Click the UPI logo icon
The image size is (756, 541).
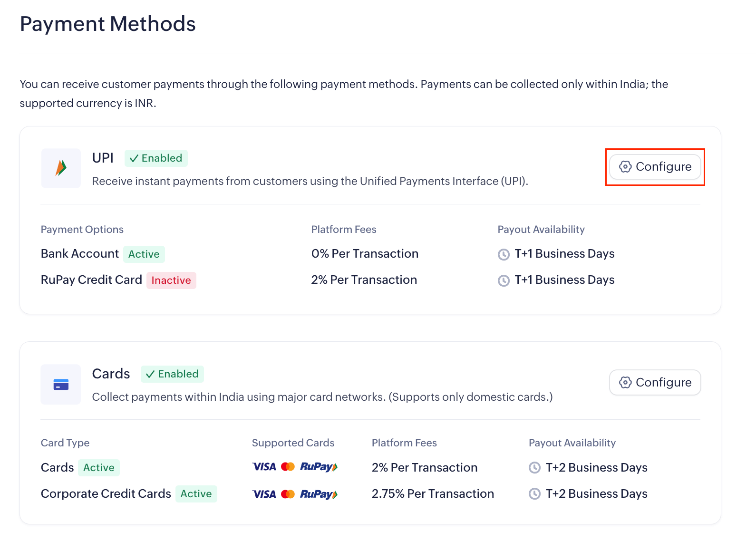(61, 168)
